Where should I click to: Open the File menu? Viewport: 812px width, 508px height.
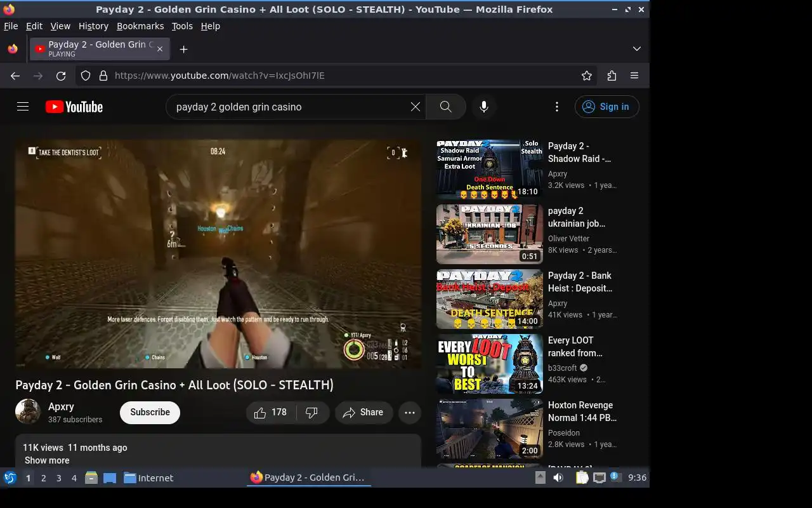[11, 26]
